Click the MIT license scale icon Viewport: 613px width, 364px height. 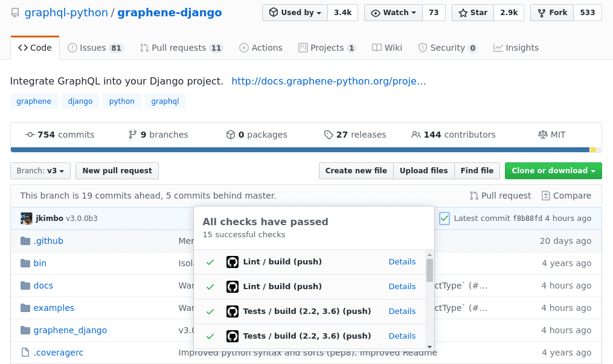click(x=542, y=135)
